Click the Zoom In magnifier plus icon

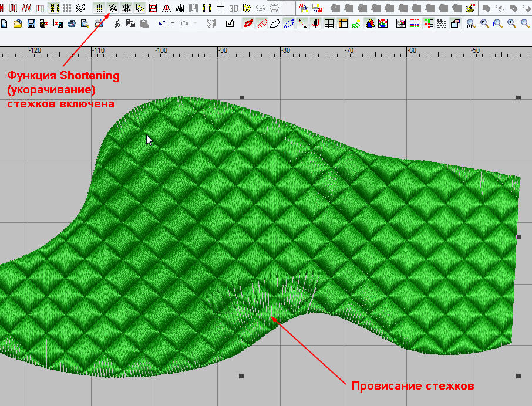click(511, 23)
